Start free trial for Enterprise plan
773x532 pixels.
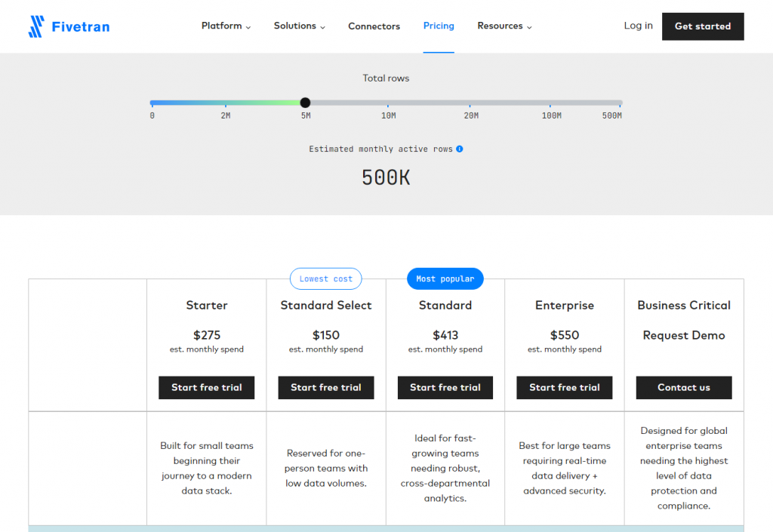[565, 388]
